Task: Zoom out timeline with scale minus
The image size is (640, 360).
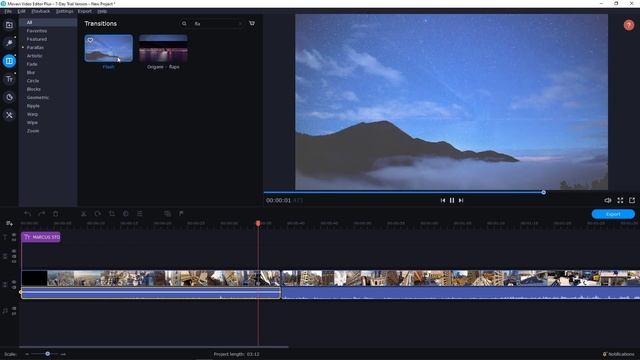Action: 27,354
